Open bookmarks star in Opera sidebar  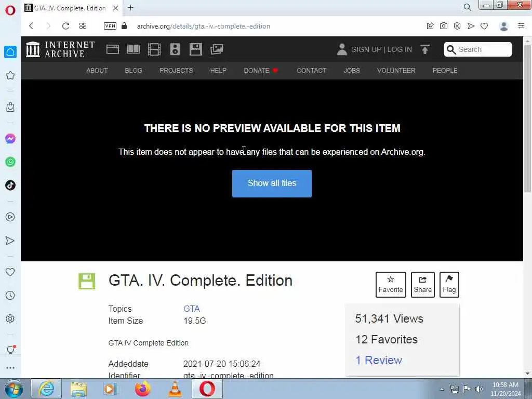(10, 75)
